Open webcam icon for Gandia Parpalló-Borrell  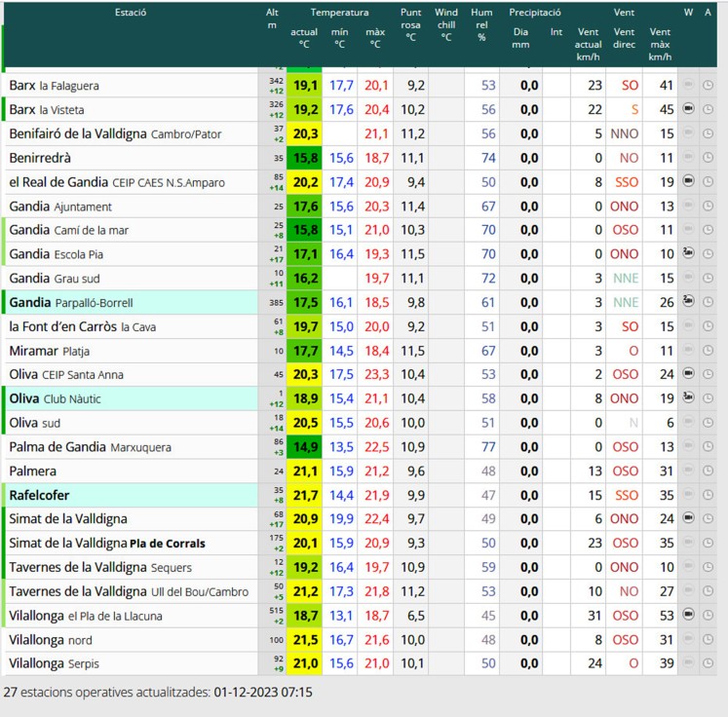689,301
